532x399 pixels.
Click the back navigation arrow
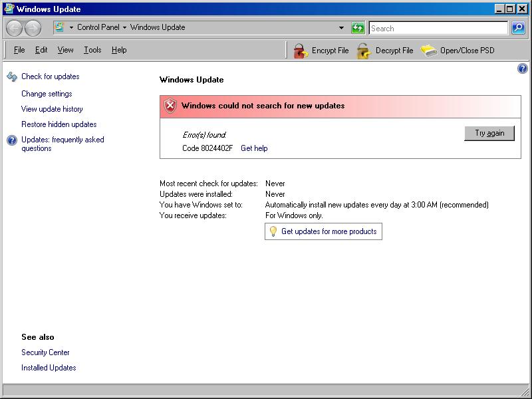pyautogui.click(x=15, y=27)
